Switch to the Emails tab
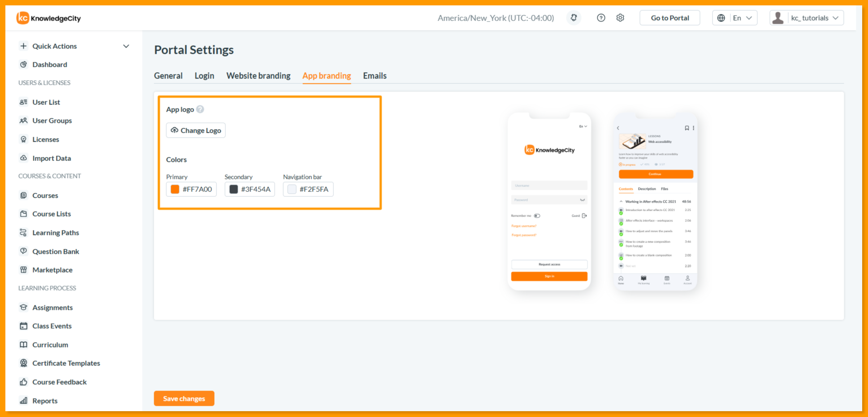 (375, 76)
